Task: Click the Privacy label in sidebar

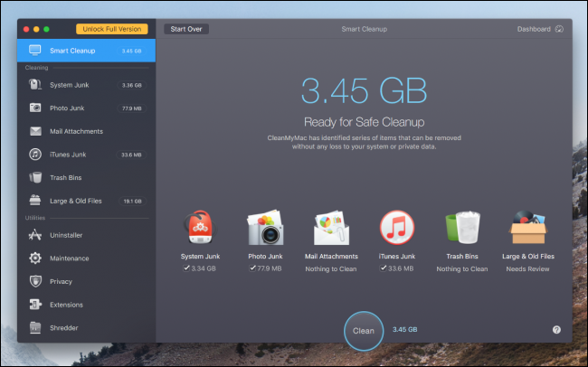Action: (61, 281)
